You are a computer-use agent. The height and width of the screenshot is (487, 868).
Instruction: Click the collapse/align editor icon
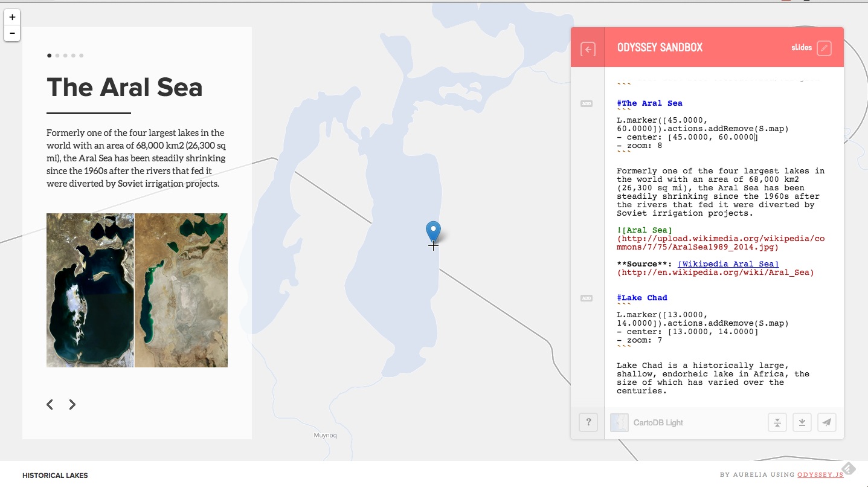click(777, 422)
